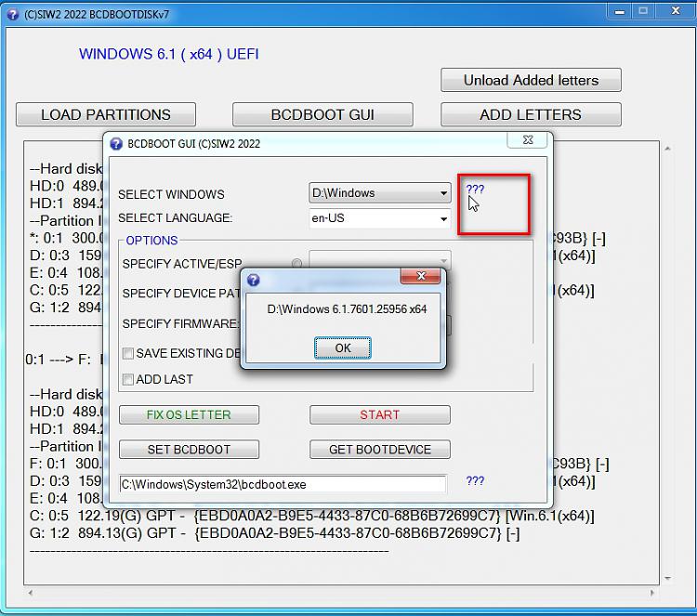
Task: Tick the ADD LAST checkbox
Action: (128, 379)
